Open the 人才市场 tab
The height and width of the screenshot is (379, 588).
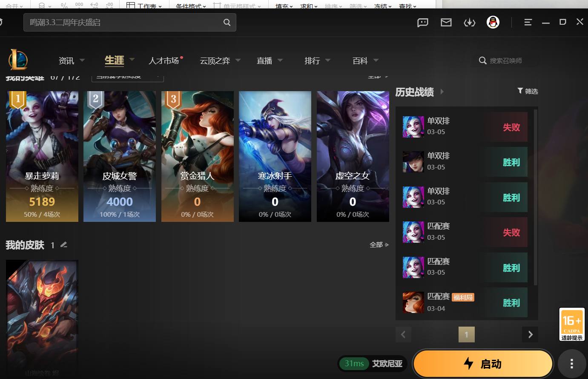click(x=163, y=60)
